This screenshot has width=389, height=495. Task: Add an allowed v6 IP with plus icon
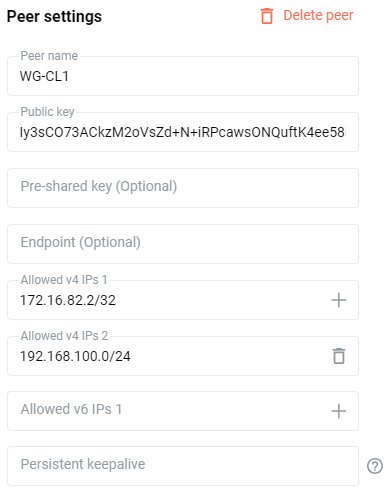coord(339,411)
